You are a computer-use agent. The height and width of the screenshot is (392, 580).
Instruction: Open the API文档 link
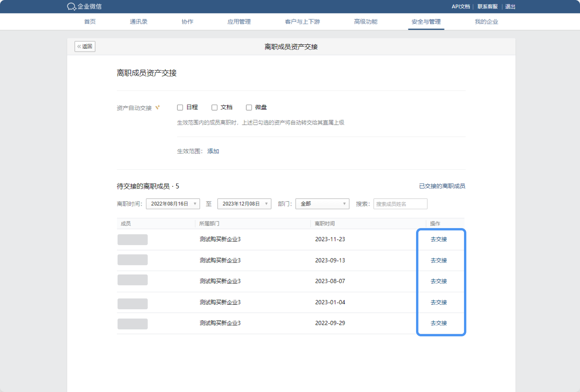(461, 7)
